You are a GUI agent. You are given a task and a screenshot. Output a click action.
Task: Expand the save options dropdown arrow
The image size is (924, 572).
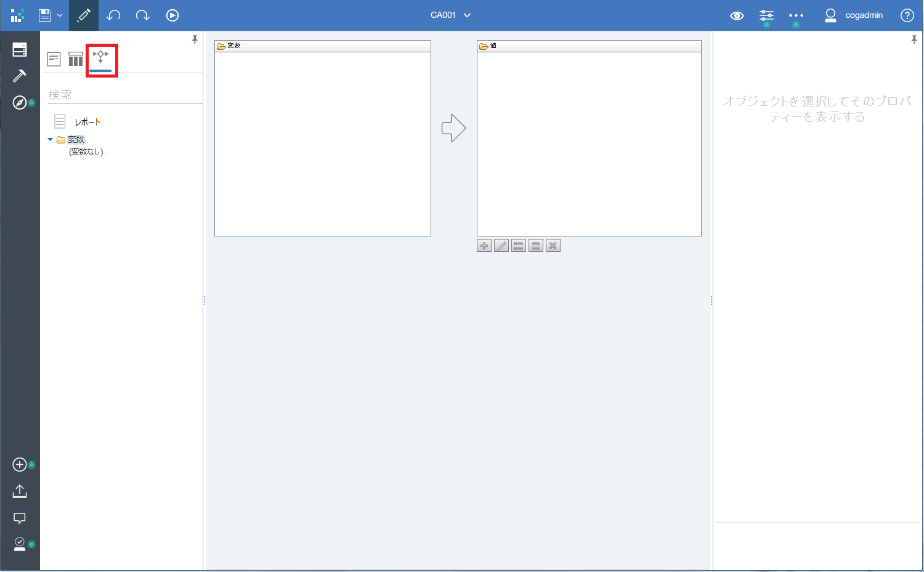coord(60,15)
